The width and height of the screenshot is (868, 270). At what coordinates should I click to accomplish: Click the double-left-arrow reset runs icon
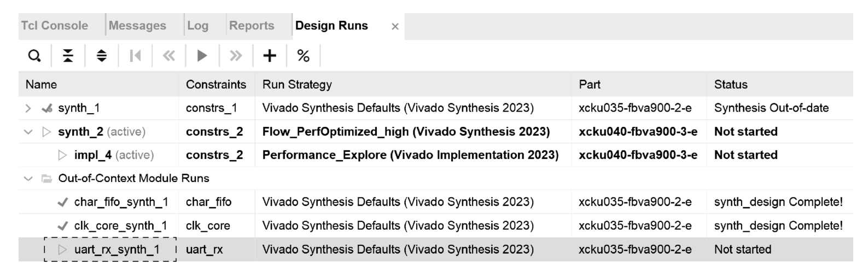pyautogui.click(x=169, y=56)
